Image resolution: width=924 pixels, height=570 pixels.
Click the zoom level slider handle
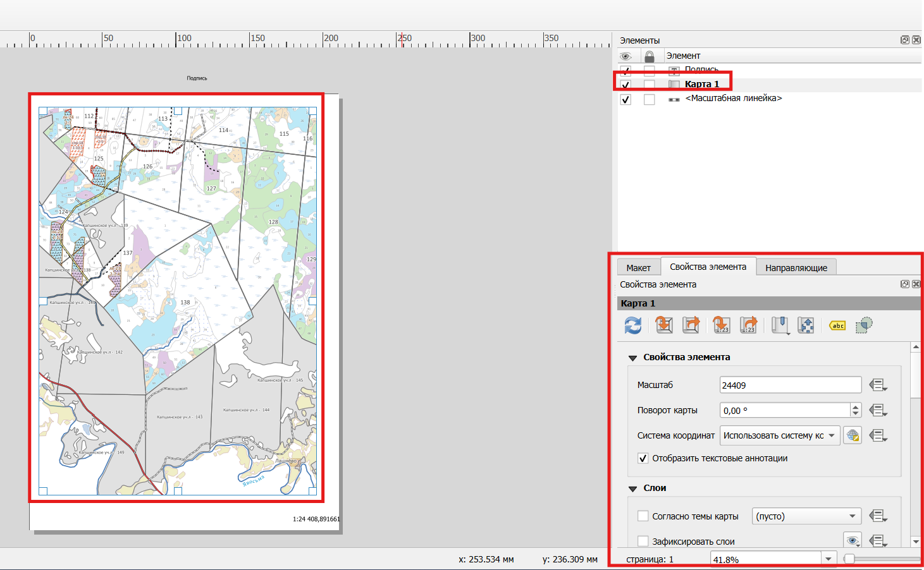849,559
